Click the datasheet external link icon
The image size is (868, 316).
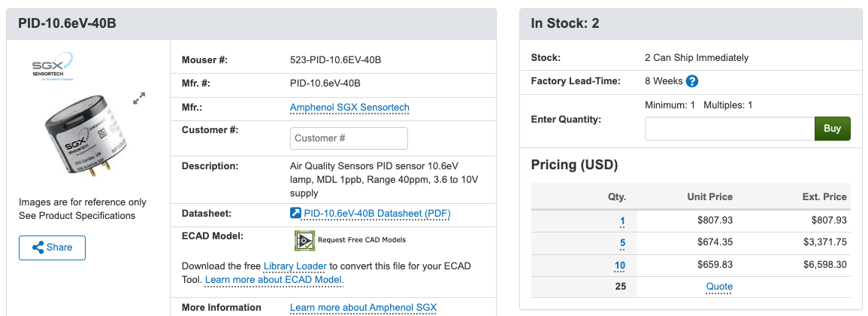(295, 213)
